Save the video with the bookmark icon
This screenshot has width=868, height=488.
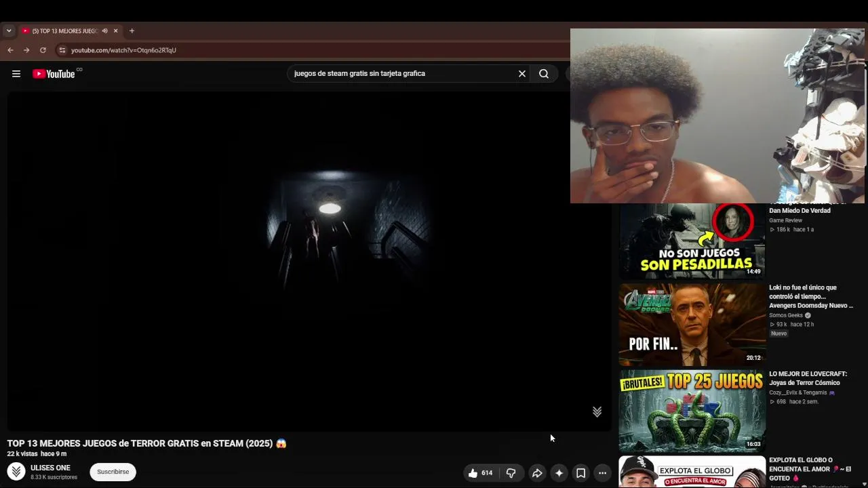coord(580,473)
